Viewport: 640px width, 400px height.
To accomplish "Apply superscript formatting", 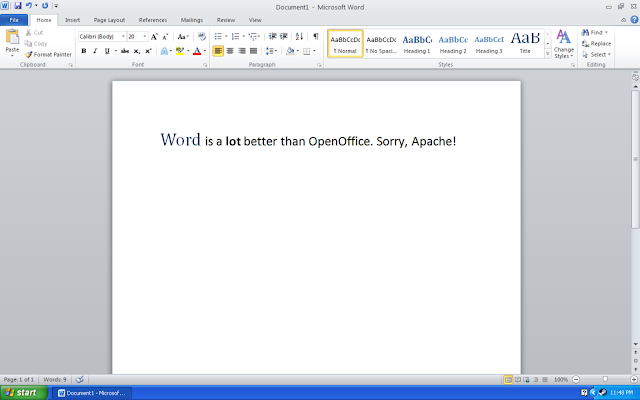I will point(148,51).
